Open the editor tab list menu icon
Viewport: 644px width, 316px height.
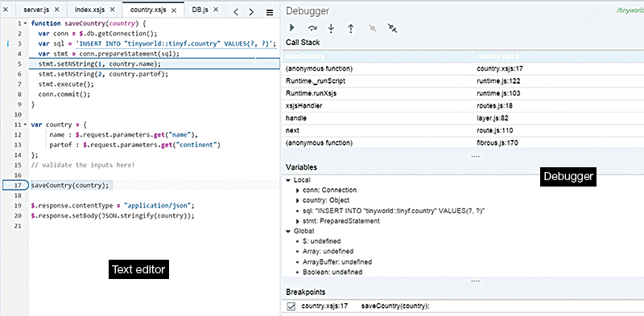270,12
